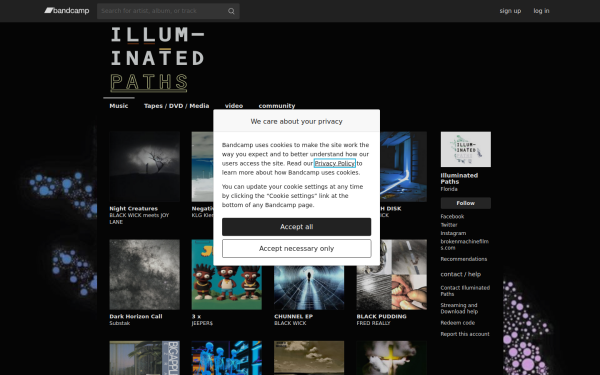Open the Dark Horizon Call album cover
600x375 pixels.
coord(145,275)
